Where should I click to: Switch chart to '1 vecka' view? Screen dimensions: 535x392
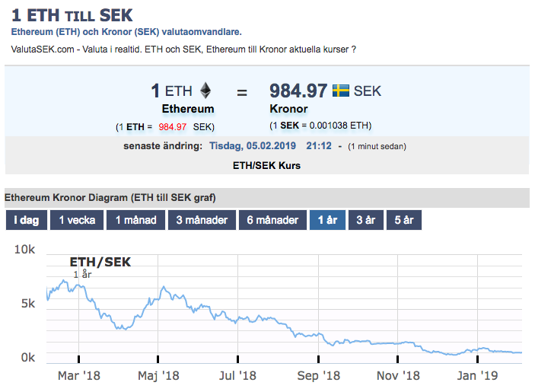coord(77,220)
